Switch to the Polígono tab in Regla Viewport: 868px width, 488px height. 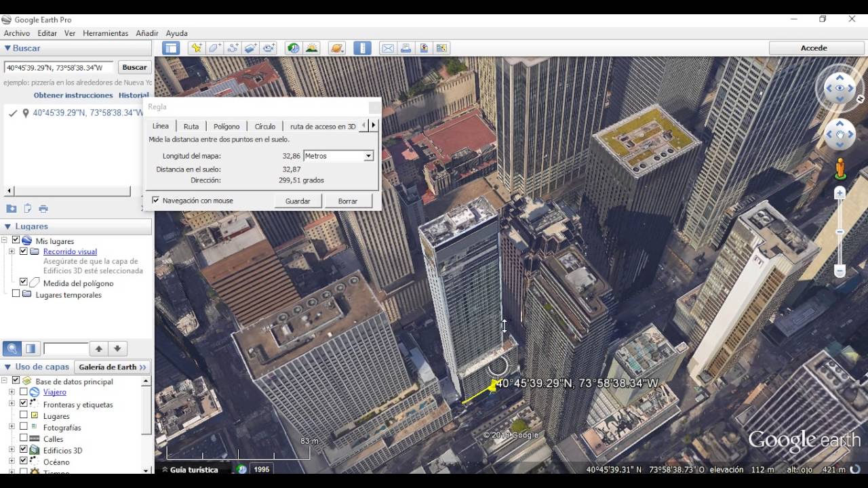tap(226, 126)
